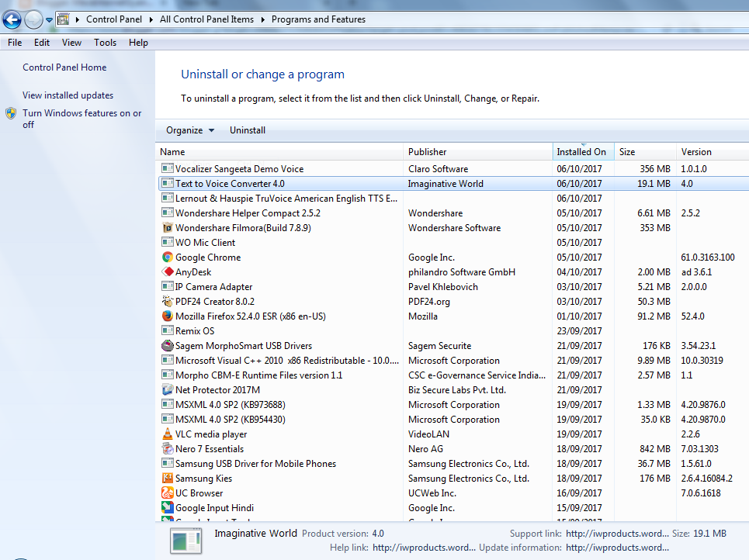Select the Text to Voice Converter 4.0 icon

[167, 183]
